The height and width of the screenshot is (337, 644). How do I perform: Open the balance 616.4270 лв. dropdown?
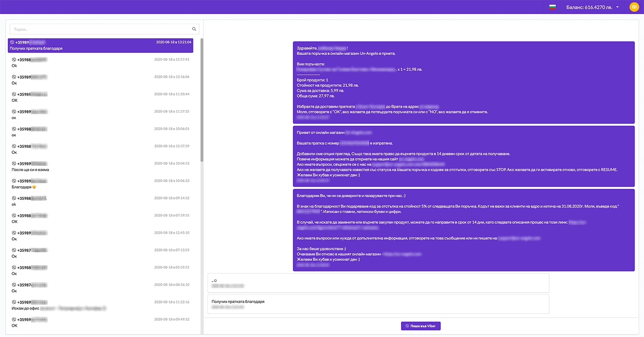[592, 7]
